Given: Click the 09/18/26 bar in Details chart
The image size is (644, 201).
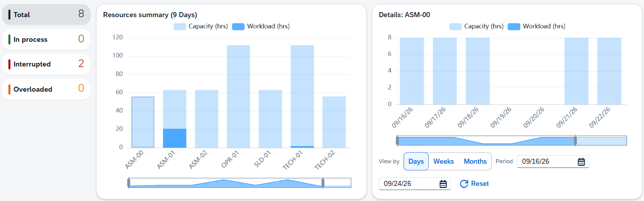Looking at the screenshot, I should click(x=477, y=71).
